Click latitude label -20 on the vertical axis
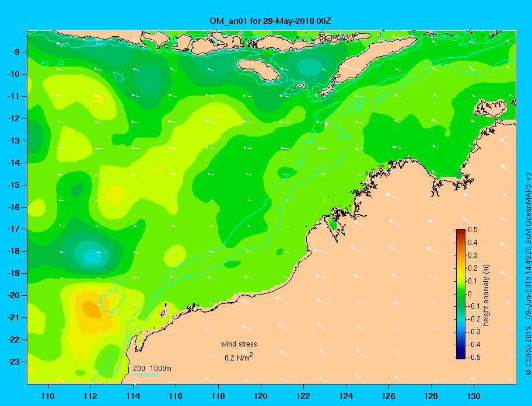The width and height of the screenshot is (532, 406). [13, 295]
